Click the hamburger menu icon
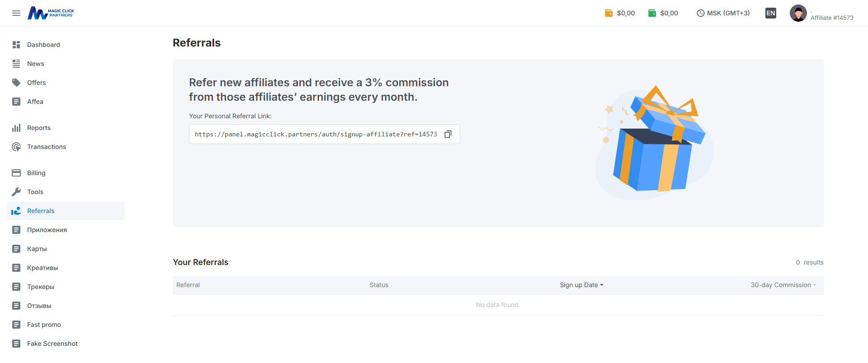Viewport: 868px width, 363px height. click(16, 13)
